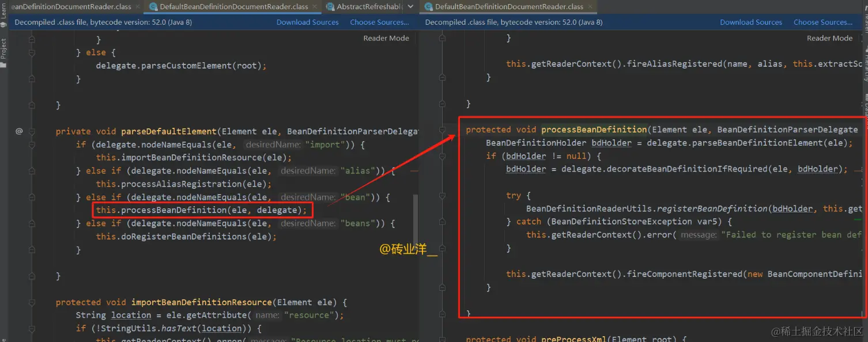Select the right pane DefaultBeanDefinitionDocumentReader.class tab
868x342 pixels.
click(509, 7)
